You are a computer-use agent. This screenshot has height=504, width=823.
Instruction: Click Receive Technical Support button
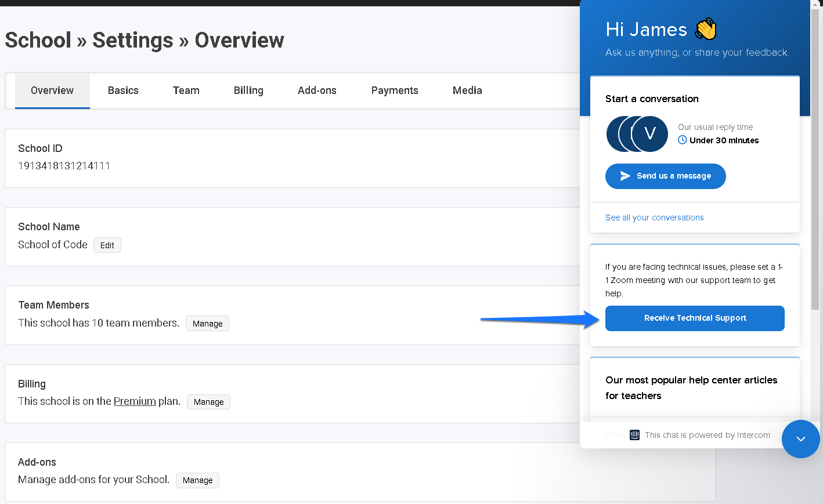pyautogui.click(x=695, y=318)
